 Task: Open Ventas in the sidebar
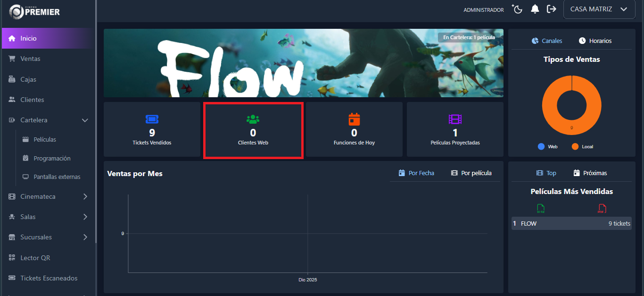coord(30,59)
